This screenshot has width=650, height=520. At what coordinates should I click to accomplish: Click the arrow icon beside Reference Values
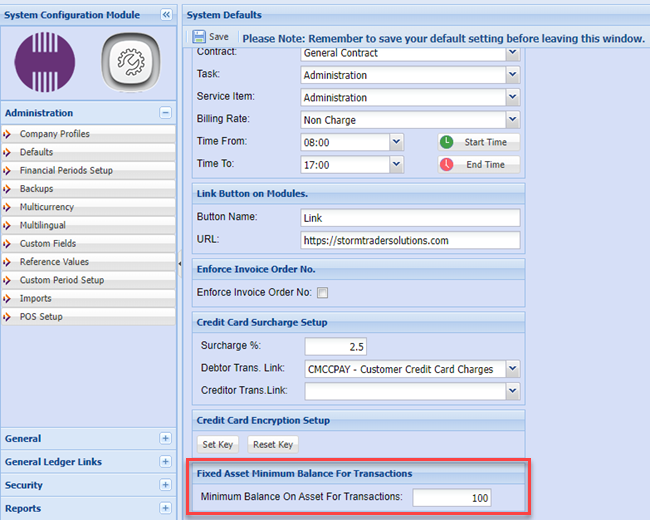(x=7, y=262)
